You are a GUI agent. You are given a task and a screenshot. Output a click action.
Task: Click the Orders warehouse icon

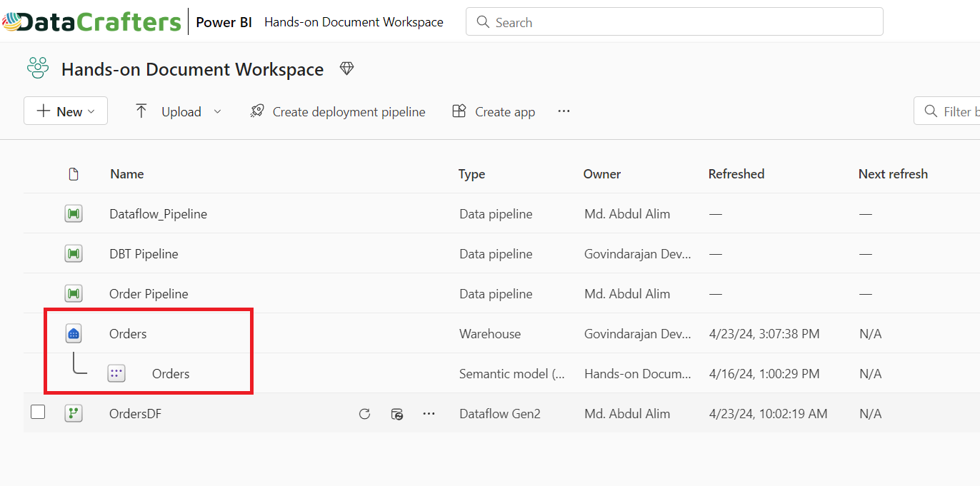pyautogui.click(x=74, y=333)
